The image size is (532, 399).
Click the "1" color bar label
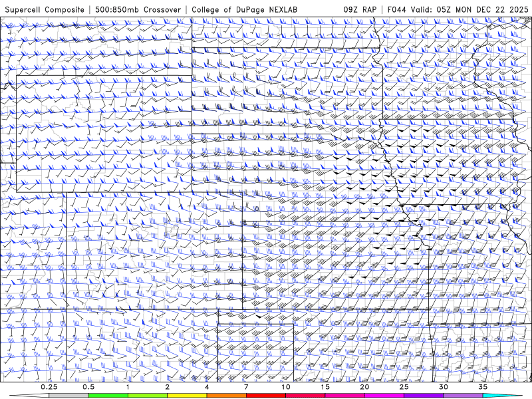pos(128,387)
